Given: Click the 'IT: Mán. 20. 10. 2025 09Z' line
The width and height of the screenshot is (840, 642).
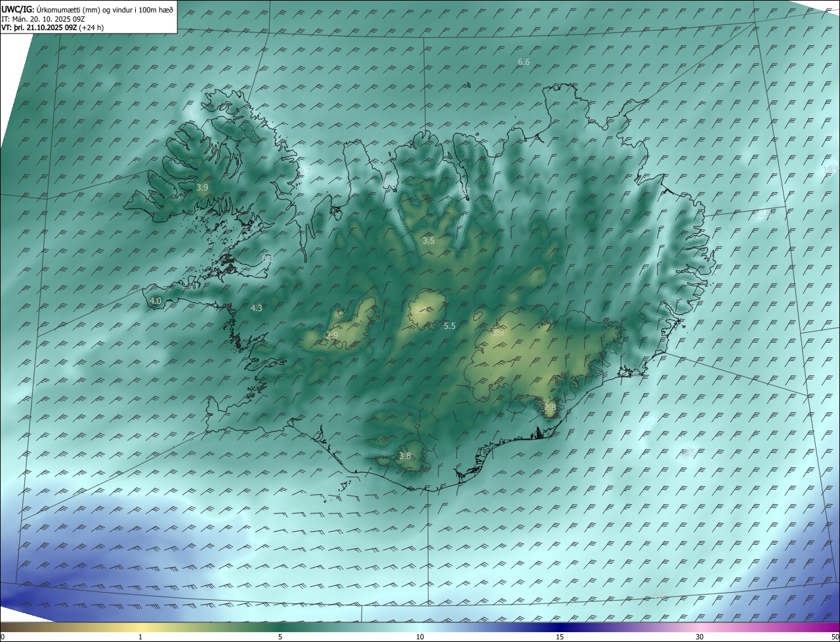Looking at the screenshot, I should (43, 19).
